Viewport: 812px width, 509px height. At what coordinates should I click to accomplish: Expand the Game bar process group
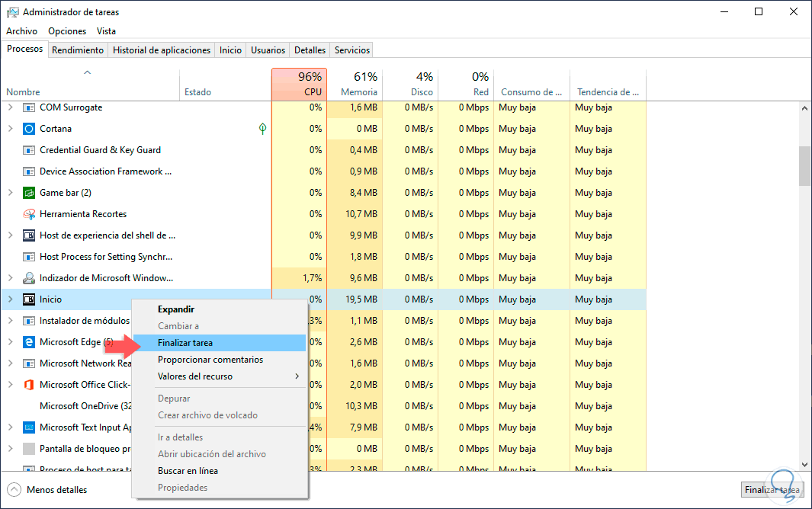(x=10, y=193)
